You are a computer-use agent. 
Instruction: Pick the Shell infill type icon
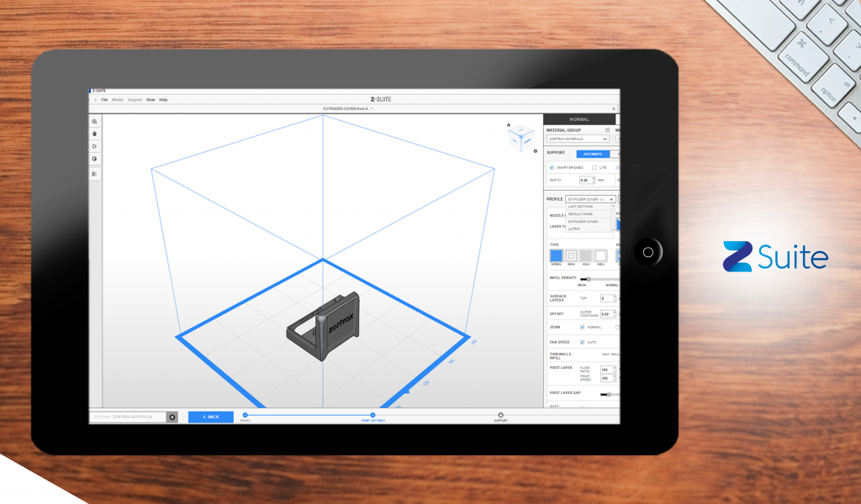tap(601, 255)
